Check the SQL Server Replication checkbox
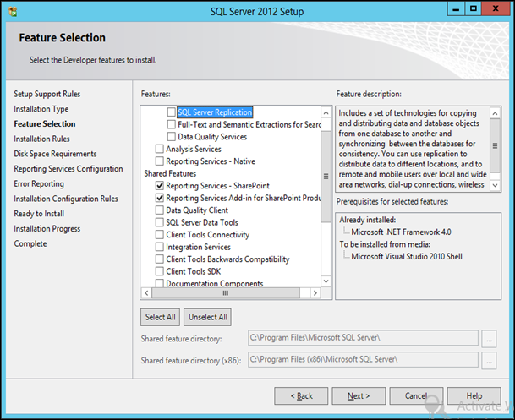This screenshot has width=515, height=420. click(x=171, y=112)
